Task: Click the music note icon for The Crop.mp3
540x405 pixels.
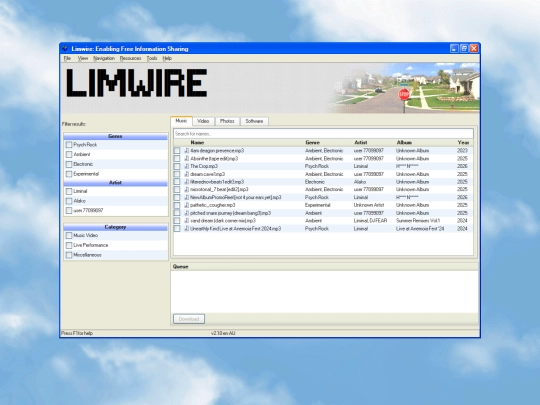Action: [186, 166]
